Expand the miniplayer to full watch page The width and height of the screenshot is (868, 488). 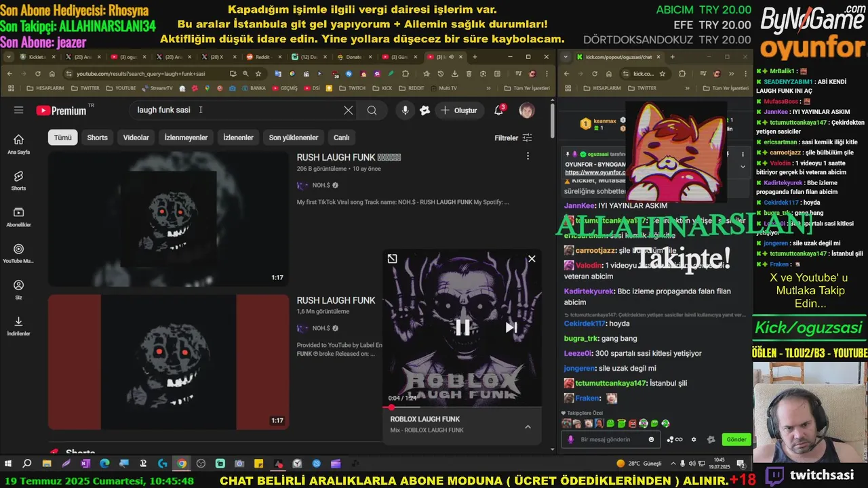pyautogui.click(x=392, y=259)
